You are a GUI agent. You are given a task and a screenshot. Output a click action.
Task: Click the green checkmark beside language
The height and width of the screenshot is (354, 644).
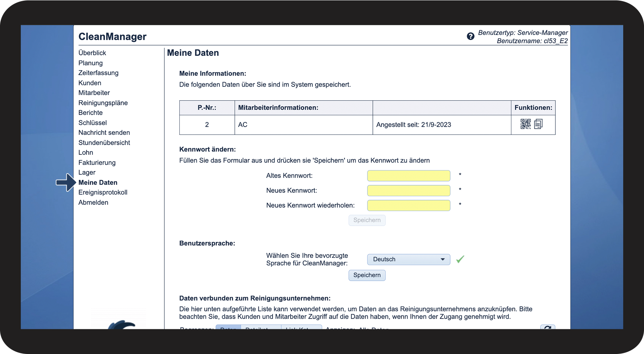(460, 259)
